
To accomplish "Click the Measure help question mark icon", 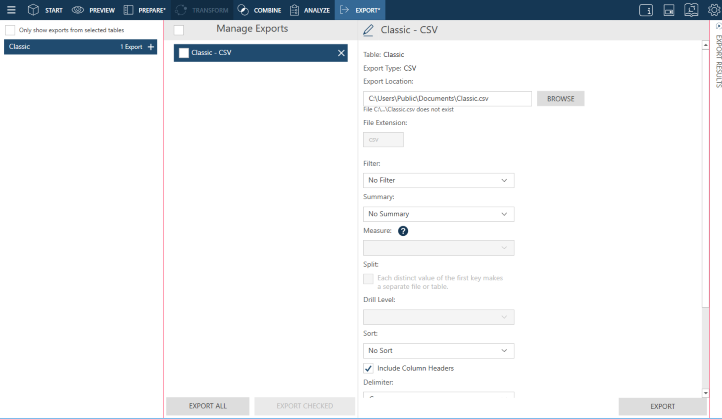I will 403,231.
